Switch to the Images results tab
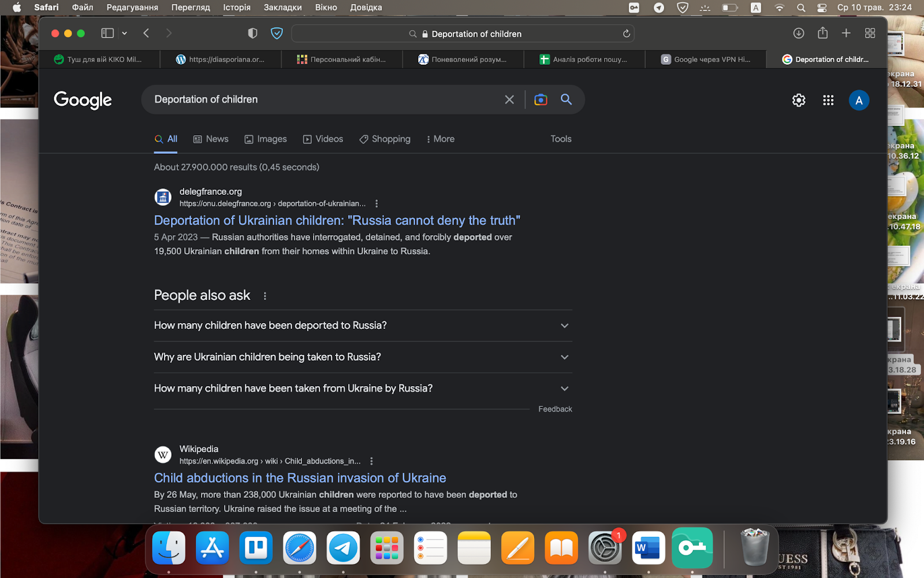The width and height of the screenshot is (924, 578). (x=266, y=139)
